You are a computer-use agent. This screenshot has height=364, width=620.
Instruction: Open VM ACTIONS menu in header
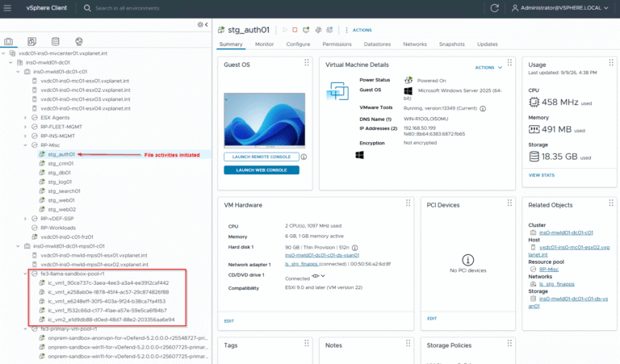click(x=358, y=30)
